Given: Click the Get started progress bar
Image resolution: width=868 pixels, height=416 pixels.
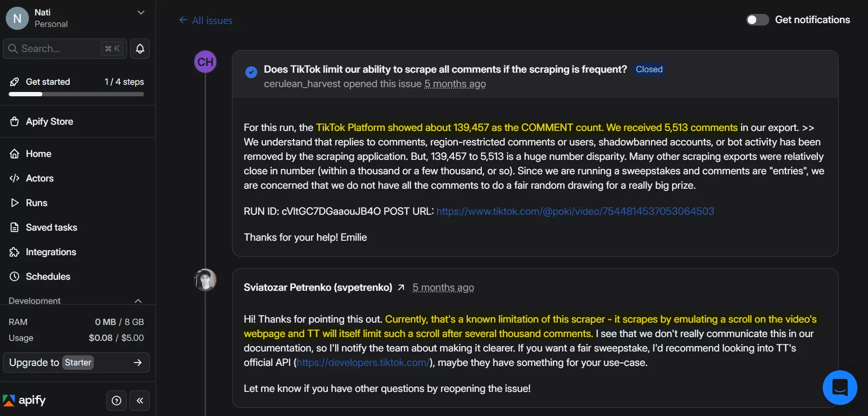Looking at the screenshot, I should pyautogui.click(x=76, y=94).
